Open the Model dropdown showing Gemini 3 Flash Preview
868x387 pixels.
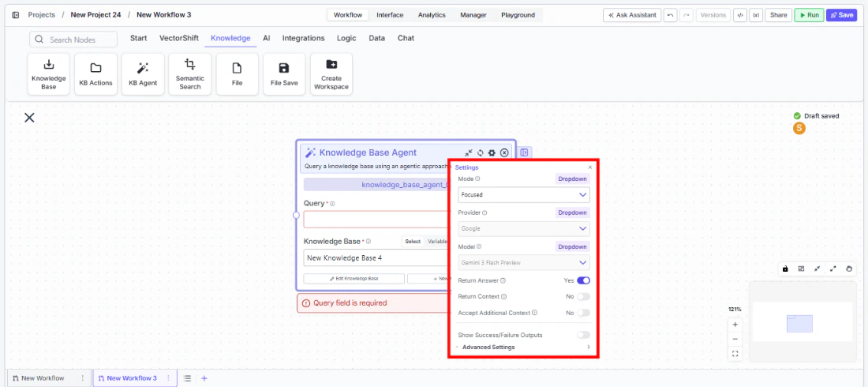click(524, 262)
